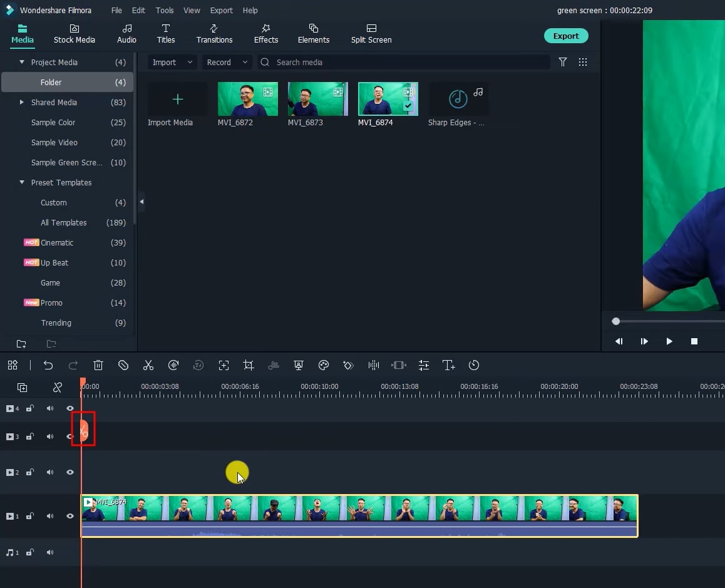Switch to Stock Media tab
Screen dimensions: 725x588
point(74,34)
